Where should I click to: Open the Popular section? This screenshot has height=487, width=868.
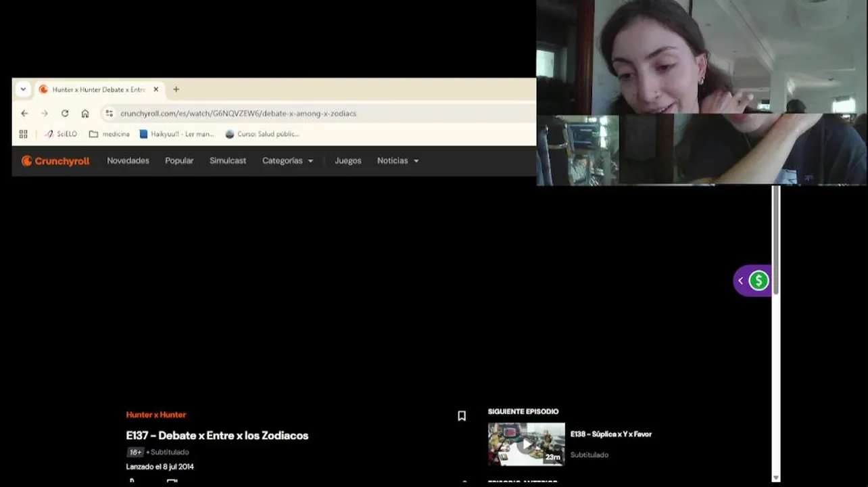tap(179, 161)
